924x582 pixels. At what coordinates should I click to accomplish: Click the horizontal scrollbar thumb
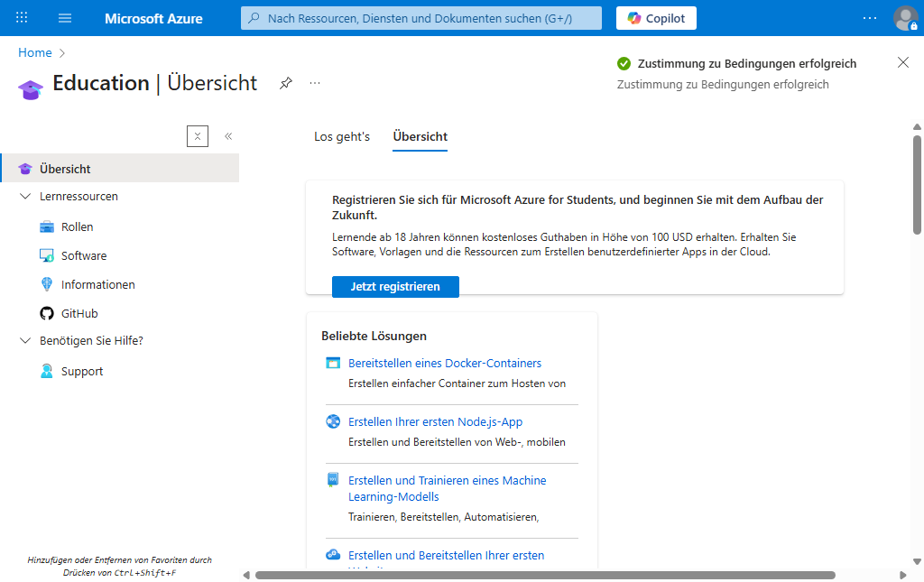point(545,575)
